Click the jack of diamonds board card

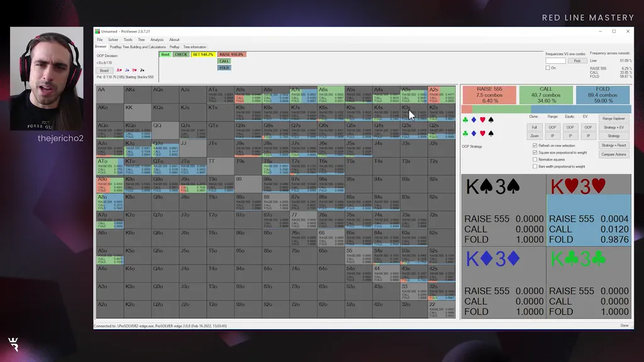[127, 70]
